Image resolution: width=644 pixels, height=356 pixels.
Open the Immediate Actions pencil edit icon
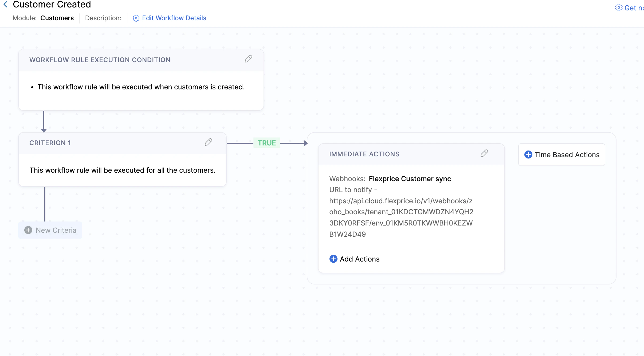point(484,153)
